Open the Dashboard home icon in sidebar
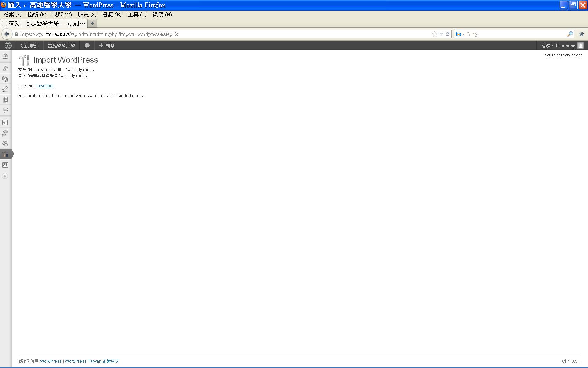The image size is (588, 368). click(5, 56)
